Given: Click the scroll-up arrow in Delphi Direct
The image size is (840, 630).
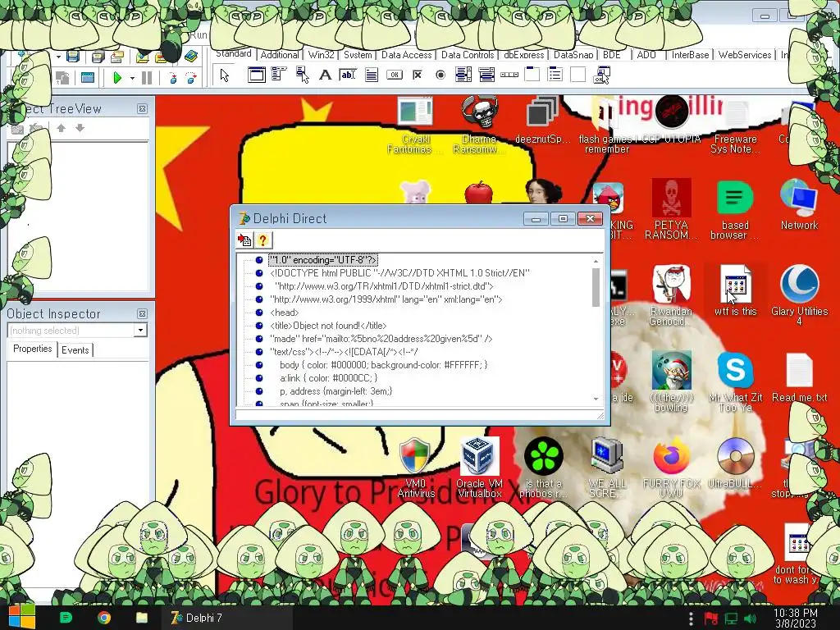Looking at the screenshot, I should pyautogui.click(x=596, y=262).
